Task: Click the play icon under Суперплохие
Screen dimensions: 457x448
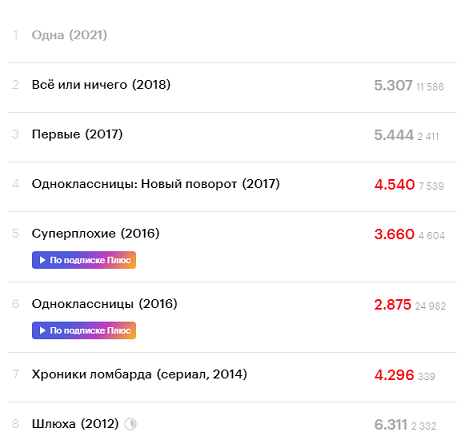Action: (x=43, y=260)
